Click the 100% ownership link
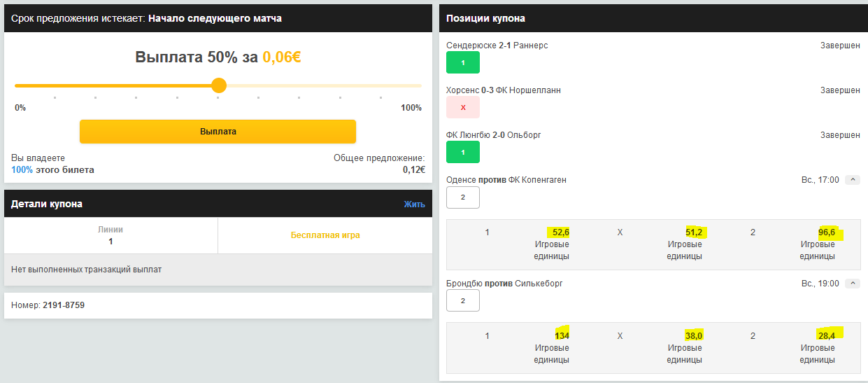The width and height of the screenshot is (868, 383). tap(22, 170)
